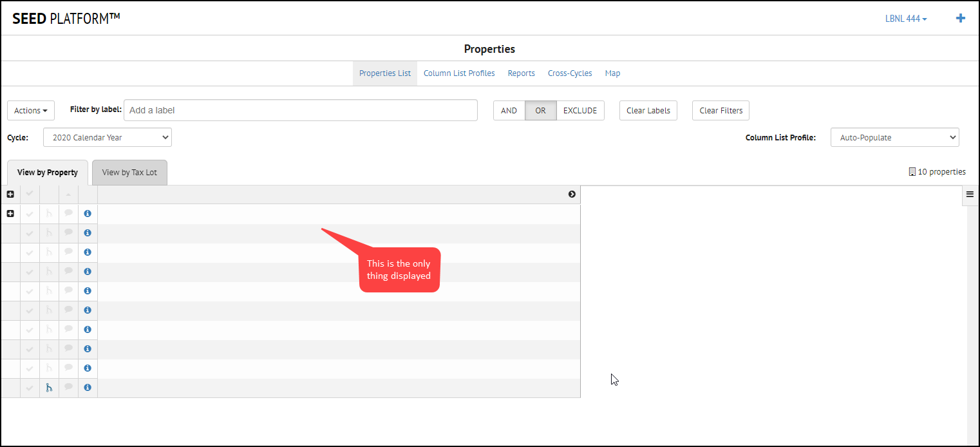Screen dimensions: 980x447
Task: Enable the EXCLUDE label filter option
Action: (580, 110)
